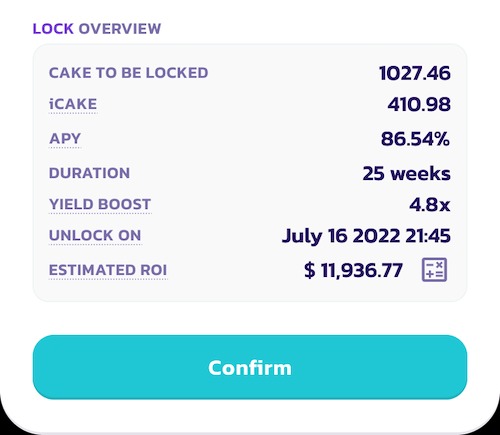Click the LOCK OVERVIEW heading
This screenshot has height=435, width=500.
point(97,29)
